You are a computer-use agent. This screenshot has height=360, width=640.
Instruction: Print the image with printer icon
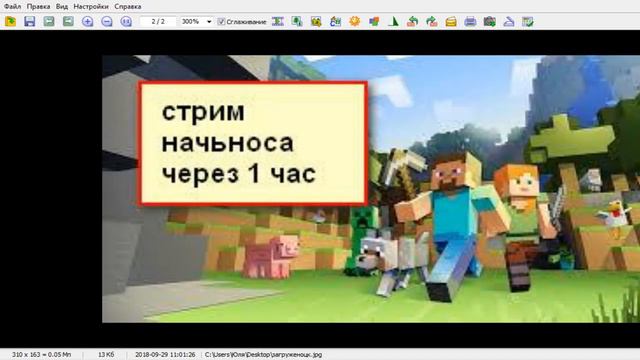coord(470,21)
